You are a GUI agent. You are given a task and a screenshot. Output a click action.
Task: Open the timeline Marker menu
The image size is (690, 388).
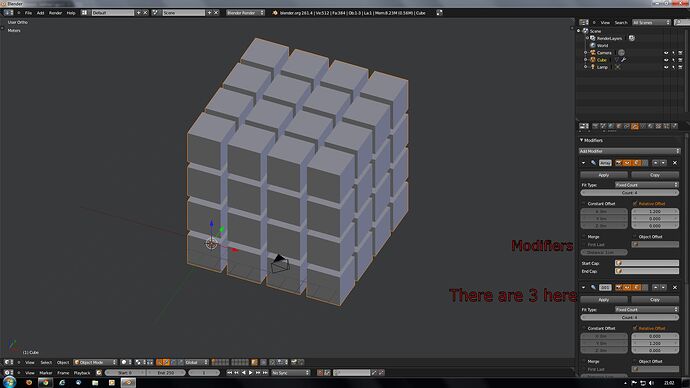click(x=46, y=373)
